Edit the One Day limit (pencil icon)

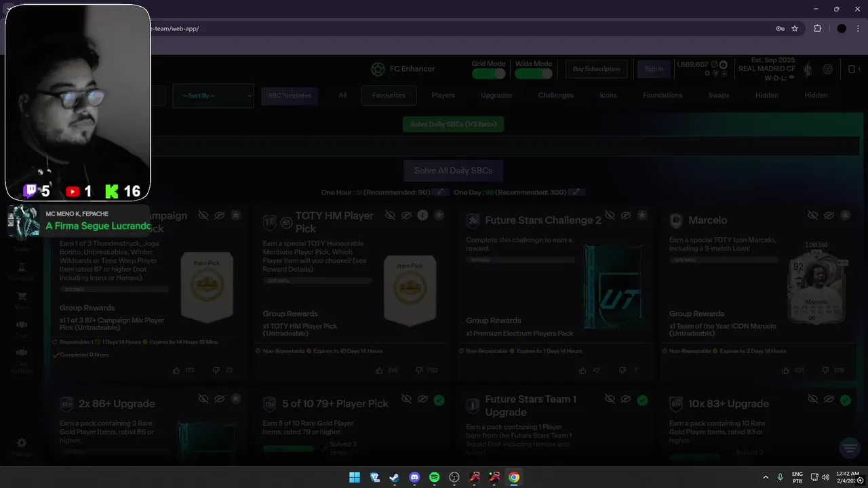click(576, 192)
